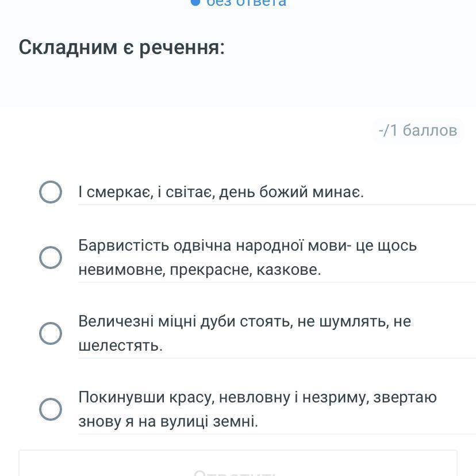476x476 pixels.
Task: Click the text line "Величезні міцні дуби стоять"
Action: click(x=244, y=321)
